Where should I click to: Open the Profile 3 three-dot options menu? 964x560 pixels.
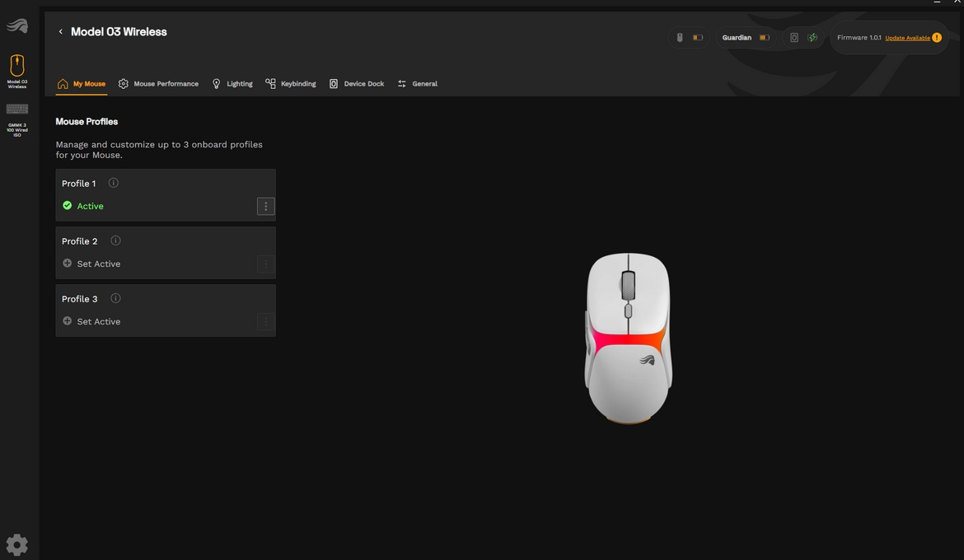coord(265,321)
